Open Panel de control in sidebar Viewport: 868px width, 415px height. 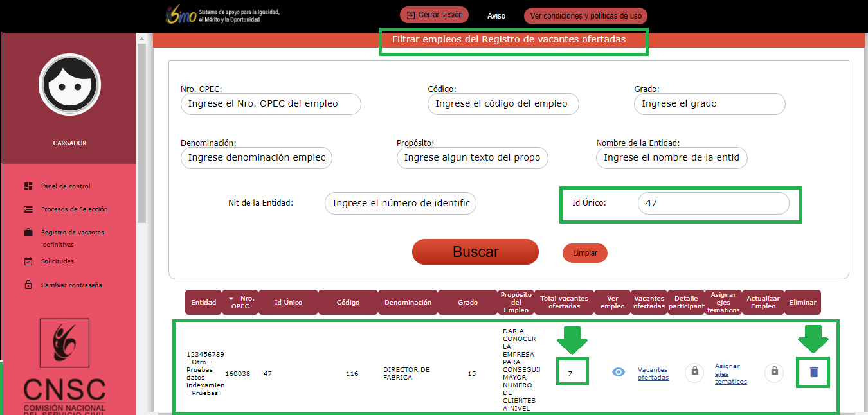pos(66,186)
